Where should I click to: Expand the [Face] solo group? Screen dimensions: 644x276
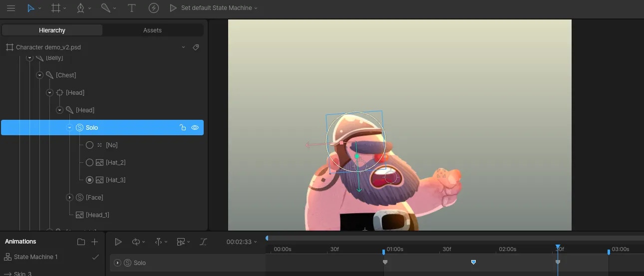[69, 197]
